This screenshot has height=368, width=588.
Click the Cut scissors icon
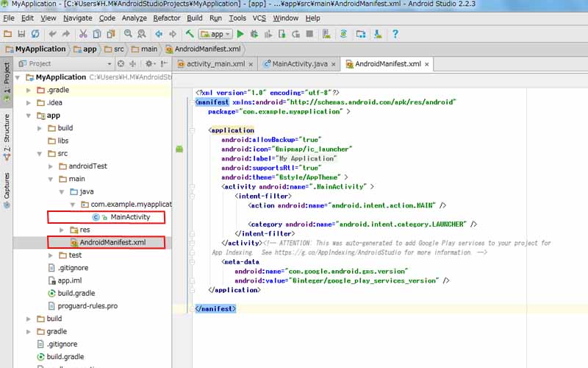pyautogui.click(x=83, y=34)
